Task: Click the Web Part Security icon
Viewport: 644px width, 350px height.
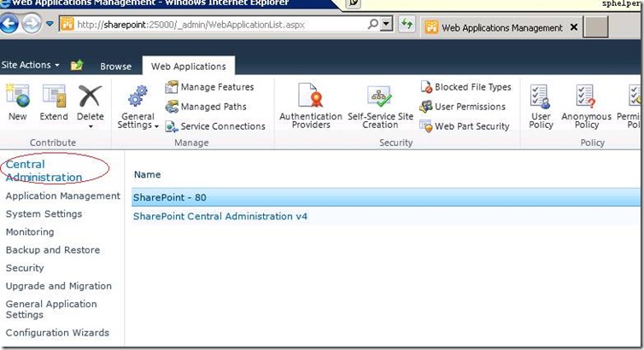Action: coord(426,126)
